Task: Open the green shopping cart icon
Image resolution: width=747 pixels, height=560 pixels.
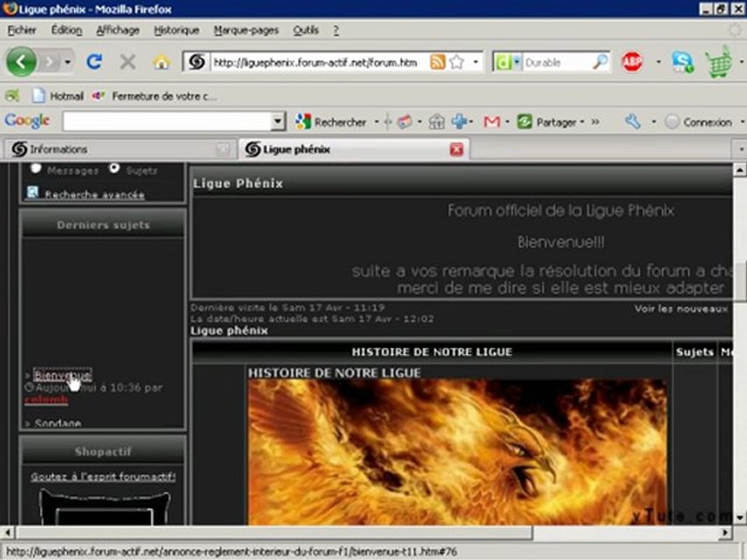Action: [719, 62]
